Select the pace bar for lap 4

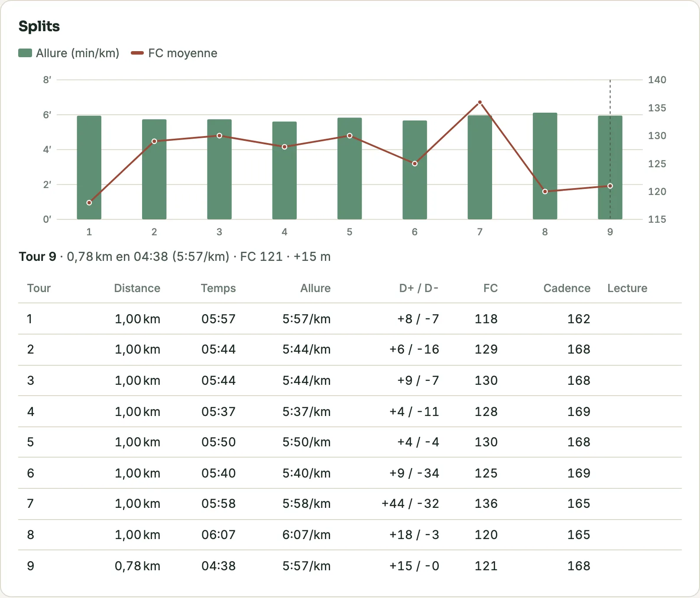click(285, 170)
